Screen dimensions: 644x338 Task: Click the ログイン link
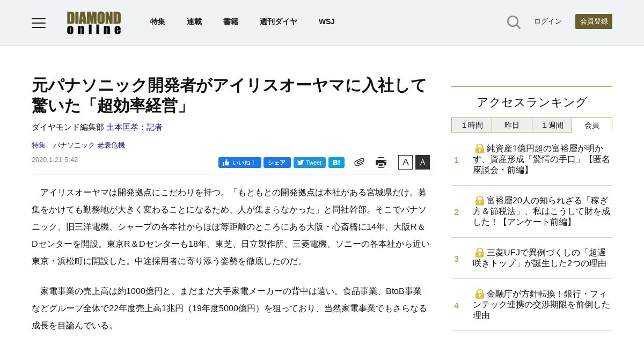[x=548, y=21]
